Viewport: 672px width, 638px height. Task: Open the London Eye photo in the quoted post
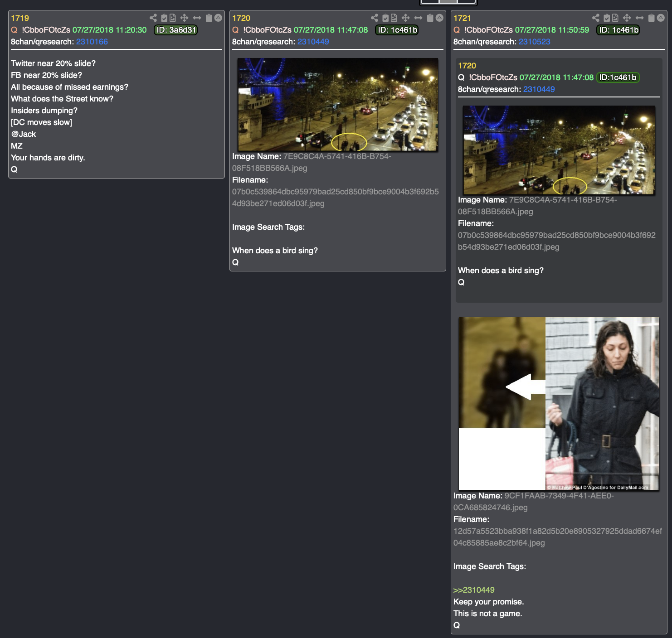[x=559, y=150]
